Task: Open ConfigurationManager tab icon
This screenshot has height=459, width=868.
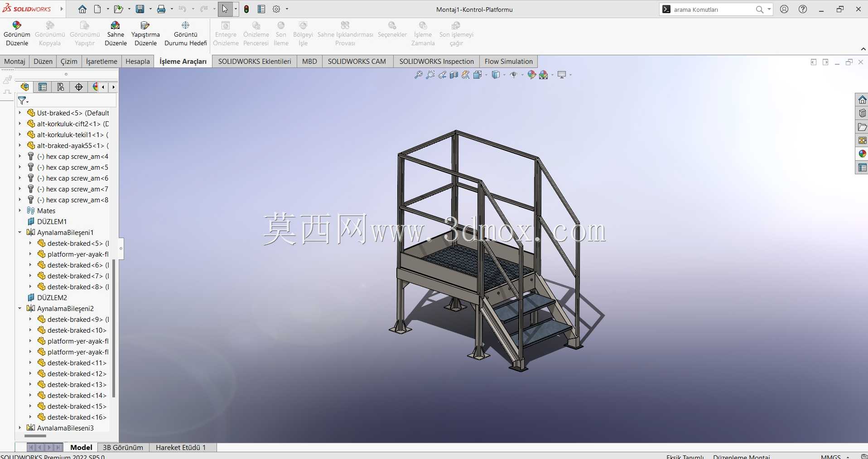Action: (61, 87)
